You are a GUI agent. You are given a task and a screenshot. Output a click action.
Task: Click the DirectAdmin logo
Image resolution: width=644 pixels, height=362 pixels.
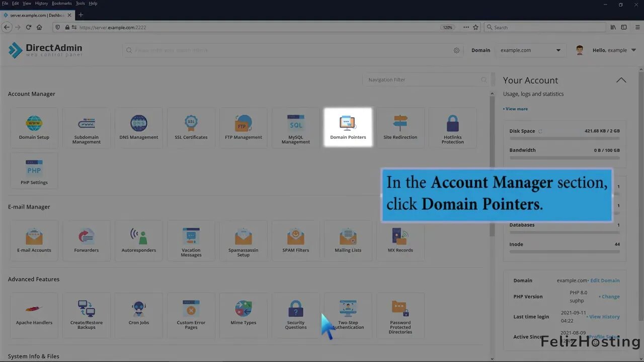click(45, 50)
